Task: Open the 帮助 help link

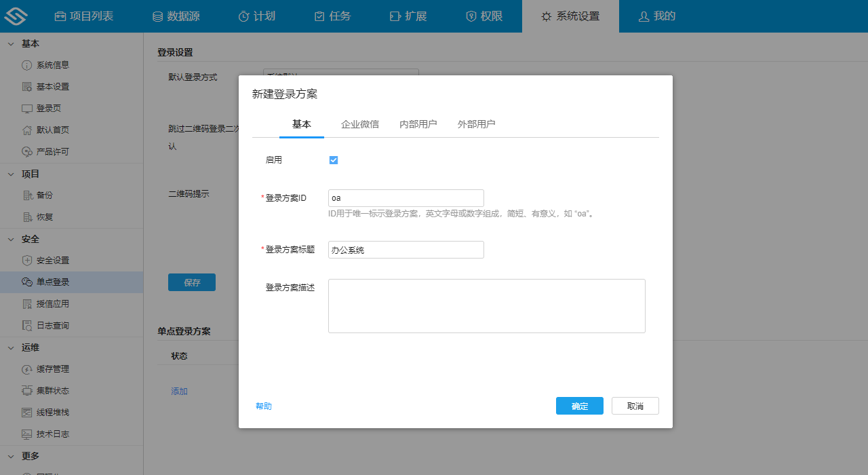Action: [264, 405]
